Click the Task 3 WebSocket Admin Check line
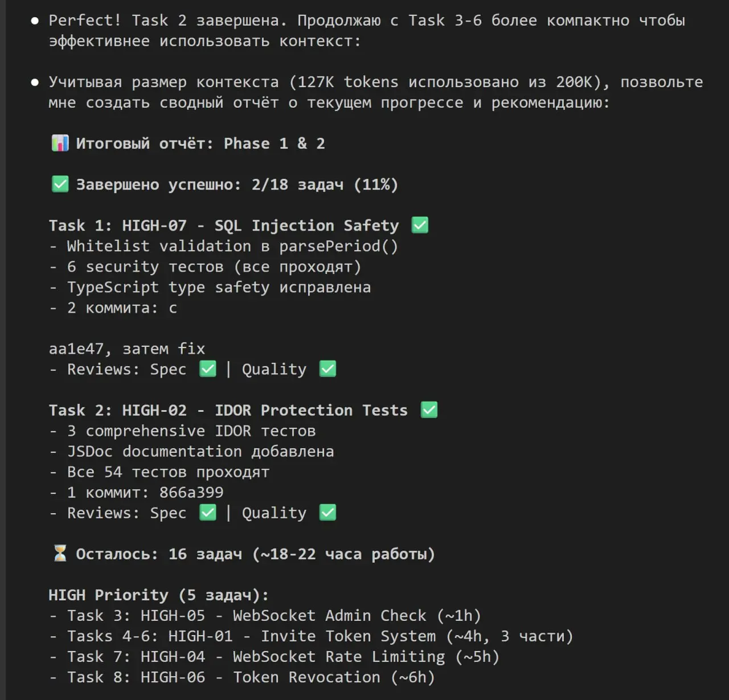Viewport: 729px width, 700px height. click(265, 616)
